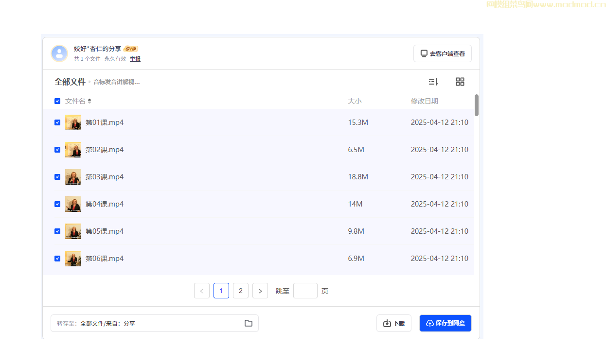Uncheck the 第03课.mp4 checkbox

(x=57, y=177)
